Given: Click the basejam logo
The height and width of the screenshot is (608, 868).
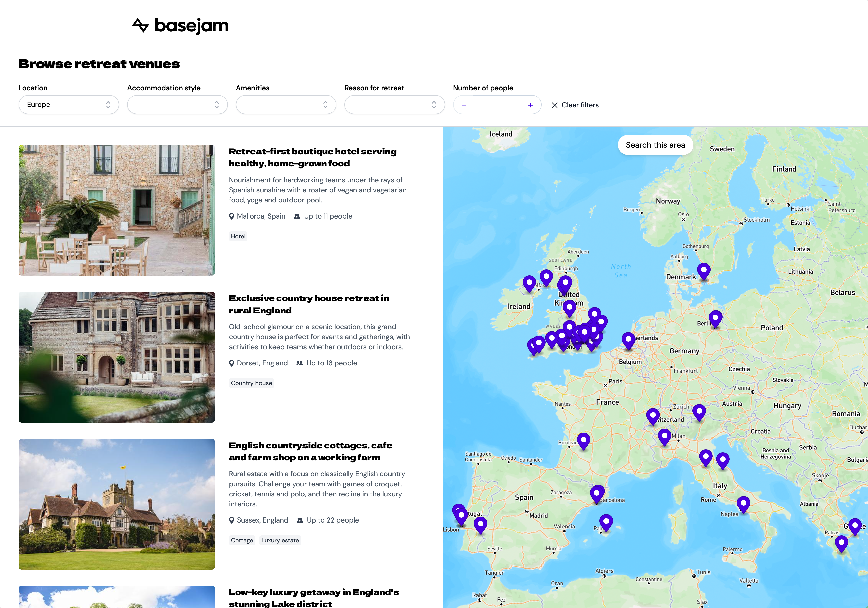Looking at the screenshot, I should tap(180, 26).
